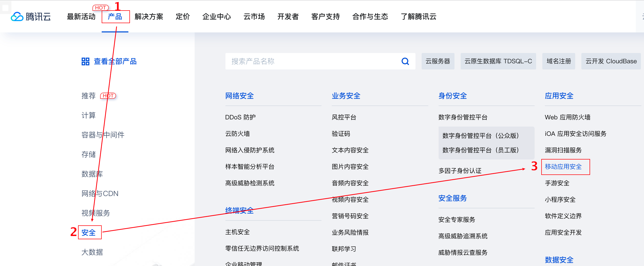Open the 了解腾讯云 menu

click(x=419, y=17)
